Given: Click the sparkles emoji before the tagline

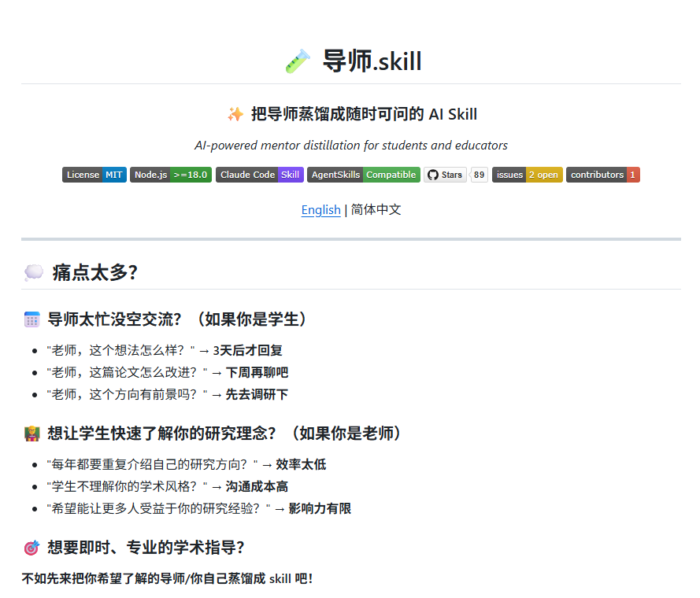Looking at the screenshot, I should tap(235, 114).
